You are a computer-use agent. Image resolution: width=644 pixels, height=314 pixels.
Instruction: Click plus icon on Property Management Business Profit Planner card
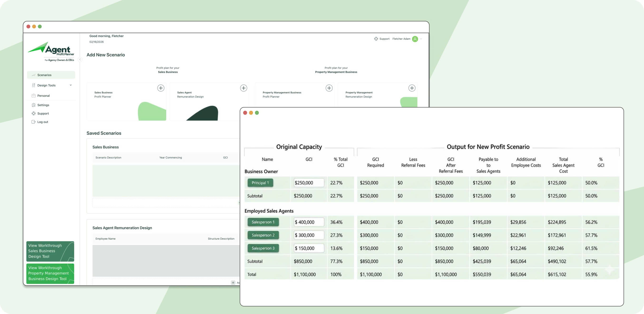329,88
